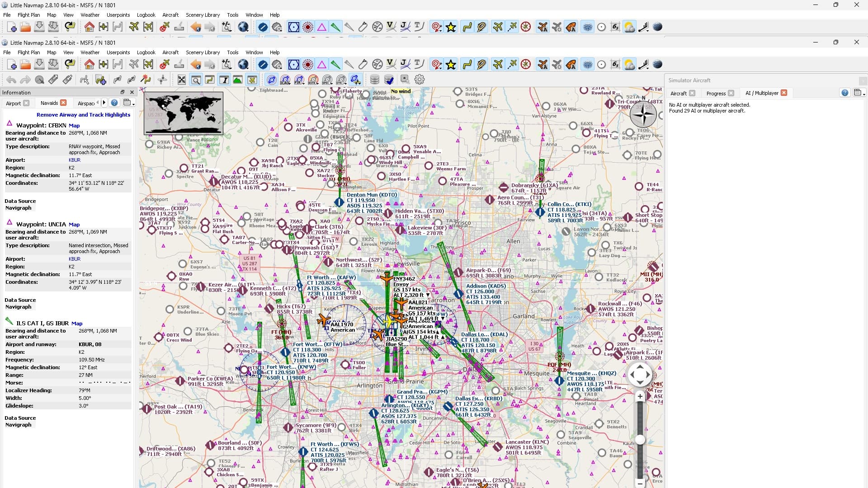Image resolution: width=868 pixels, height=488 pixels.
Task: Open userpoints target dropdown, front window
Action: [437, 65]
